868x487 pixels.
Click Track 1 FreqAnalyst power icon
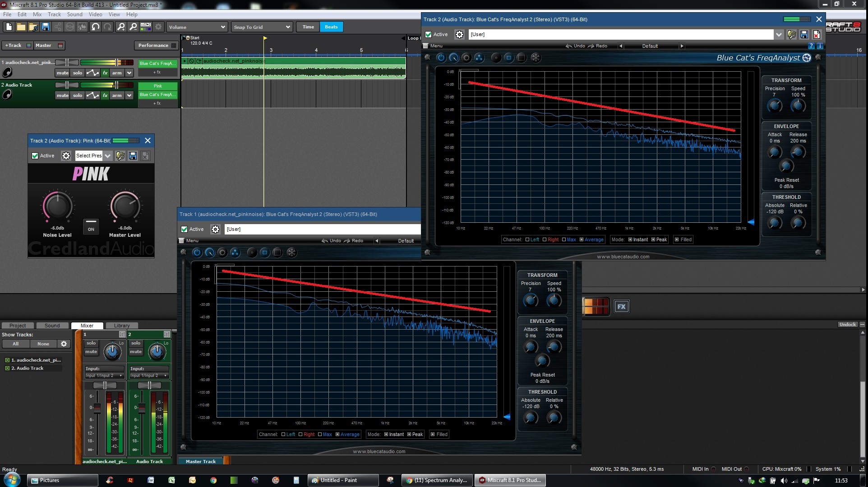(197, 253)
